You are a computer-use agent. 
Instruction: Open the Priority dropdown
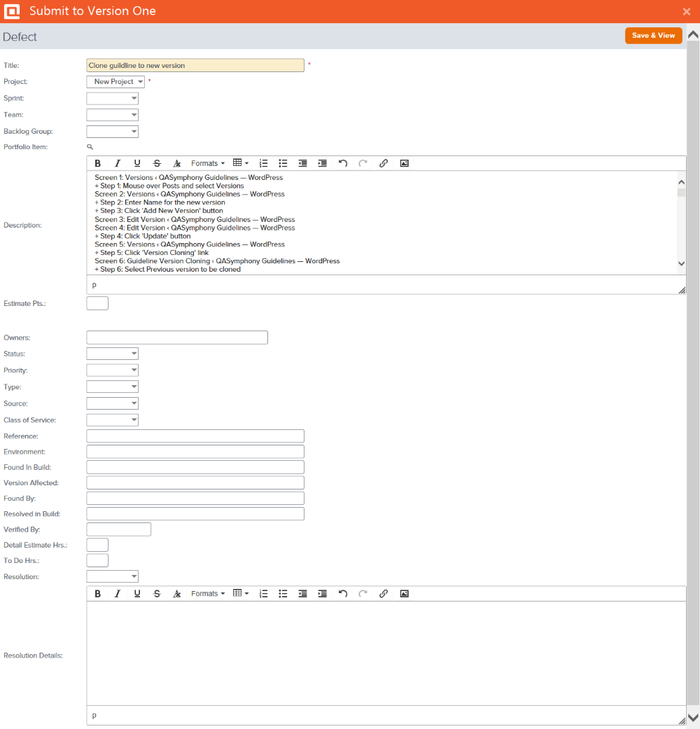[x=113, y=370]
